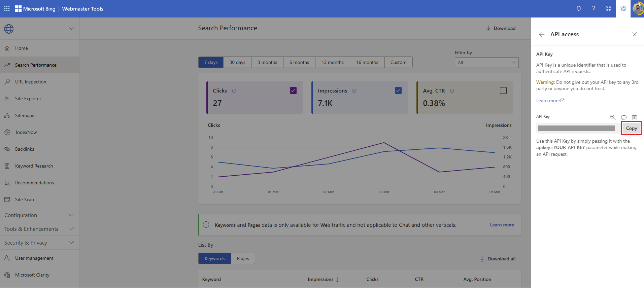Switch to the Pages list tab
Image resolution: width=644 pixels, height=290 pixels.
point(243,258)
